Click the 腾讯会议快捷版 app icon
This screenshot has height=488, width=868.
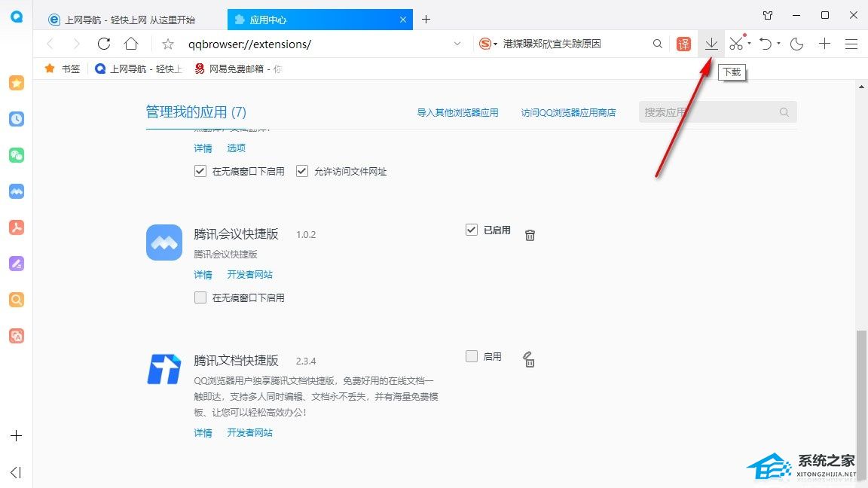click(164, 242)
